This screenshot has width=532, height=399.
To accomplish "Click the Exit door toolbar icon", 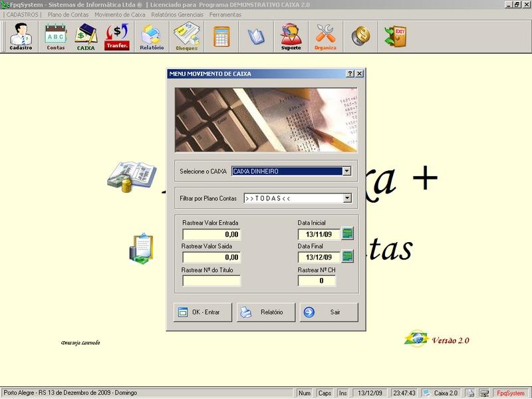I will 395,37.
